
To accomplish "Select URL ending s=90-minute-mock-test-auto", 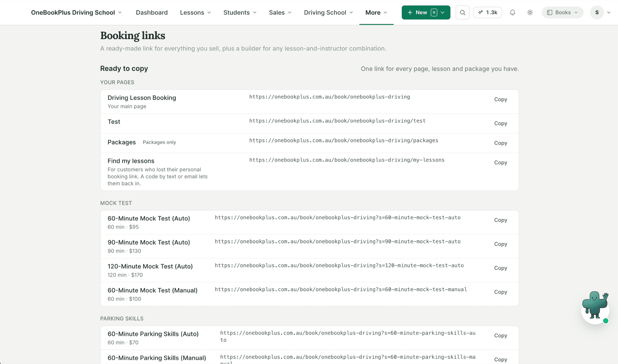I will pyautogui.click(x=338, y=241).
